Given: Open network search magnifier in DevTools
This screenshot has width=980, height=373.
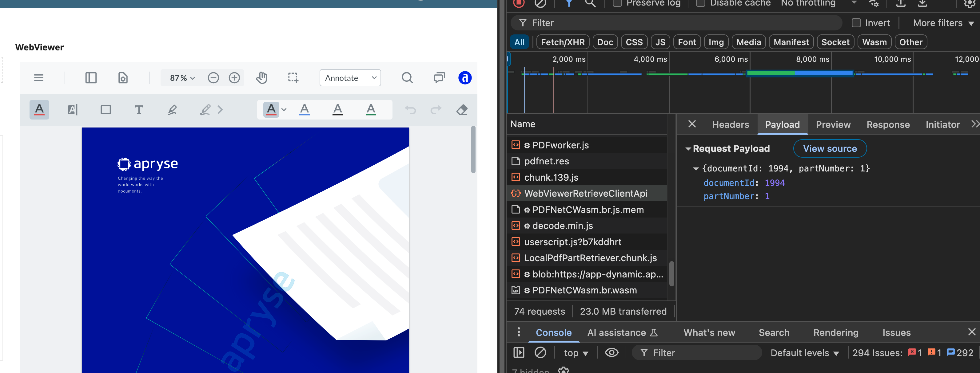Looking at the screenshot, I should pos(590,3).
